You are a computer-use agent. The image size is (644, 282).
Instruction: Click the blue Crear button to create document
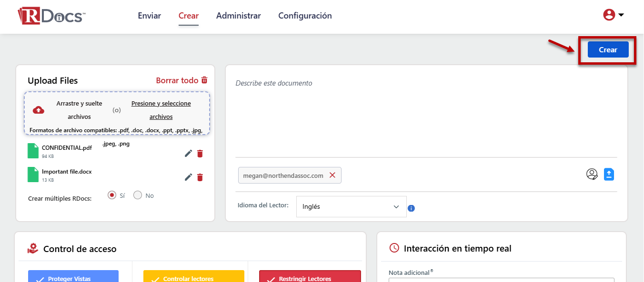click(608, 49)
